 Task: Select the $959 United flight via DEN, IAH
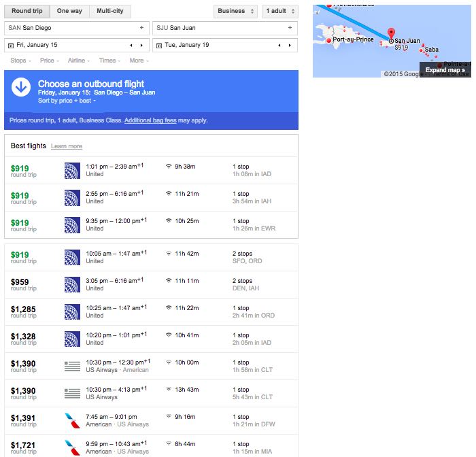coord(151,284)
